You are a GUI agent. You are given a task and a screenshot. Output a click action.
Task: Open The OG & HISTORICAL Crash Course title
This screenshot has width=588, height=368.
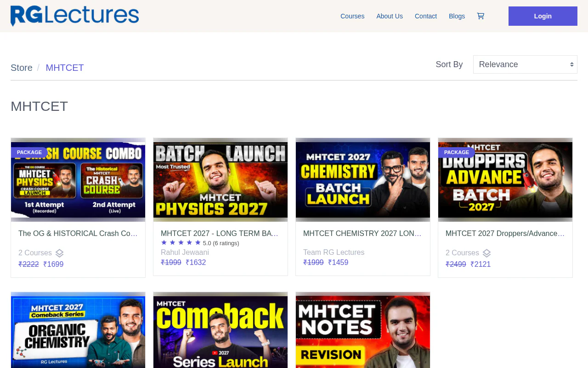pyautogui.click(x=78, y=234)
